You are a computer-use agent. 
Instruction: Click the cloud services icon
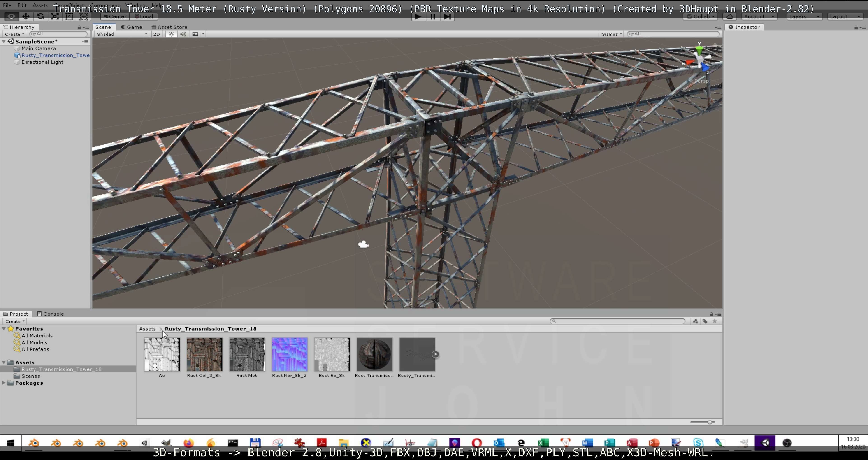729,16
